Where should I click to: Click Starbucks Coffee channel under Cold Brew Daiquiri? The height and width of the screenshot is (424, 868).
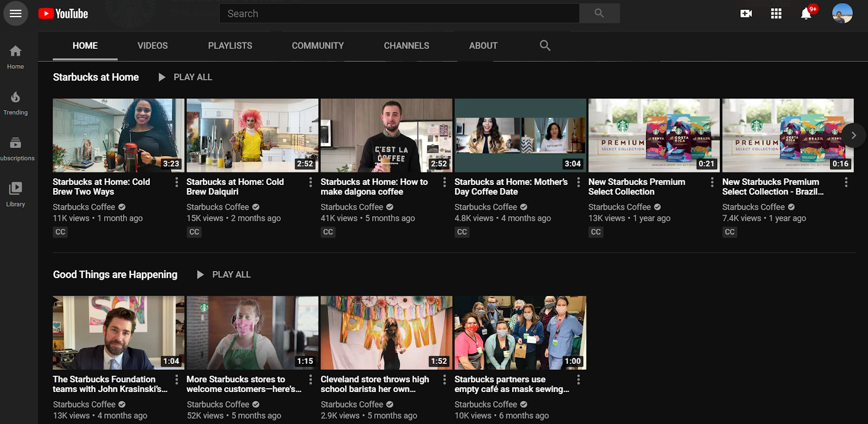pyautogui.click(x=218, y=207)
